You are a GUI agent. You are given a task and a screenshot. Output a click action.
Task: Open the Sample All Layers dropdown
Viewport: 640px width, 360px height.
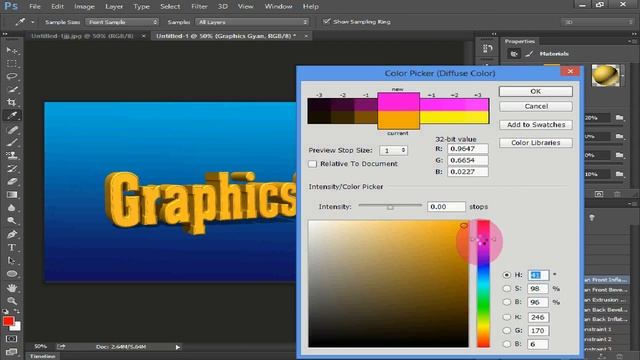coord(251,22)
